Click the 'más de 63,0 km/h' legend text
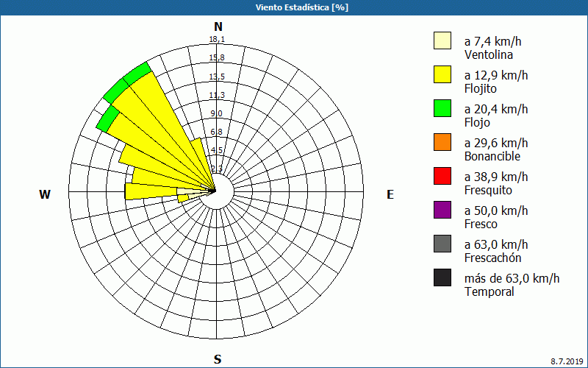The height and width of the screenshot is (368, 588). [512, 278]
